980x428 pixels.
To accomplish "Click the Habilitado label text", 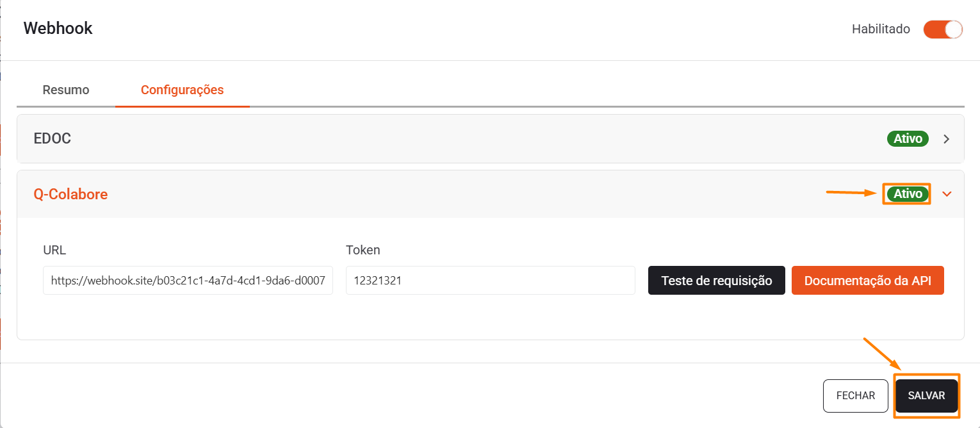I will (x=881, y=29).
